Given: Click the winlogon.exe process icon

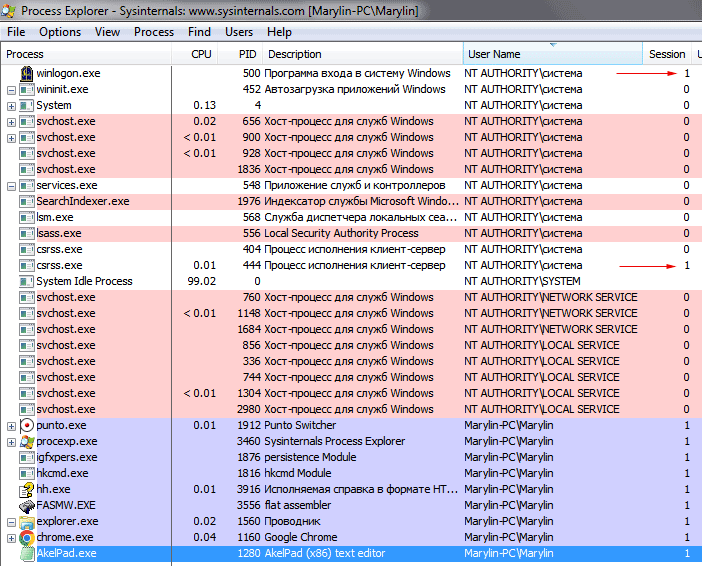Looking at the screenshot, I should (27, 73).
